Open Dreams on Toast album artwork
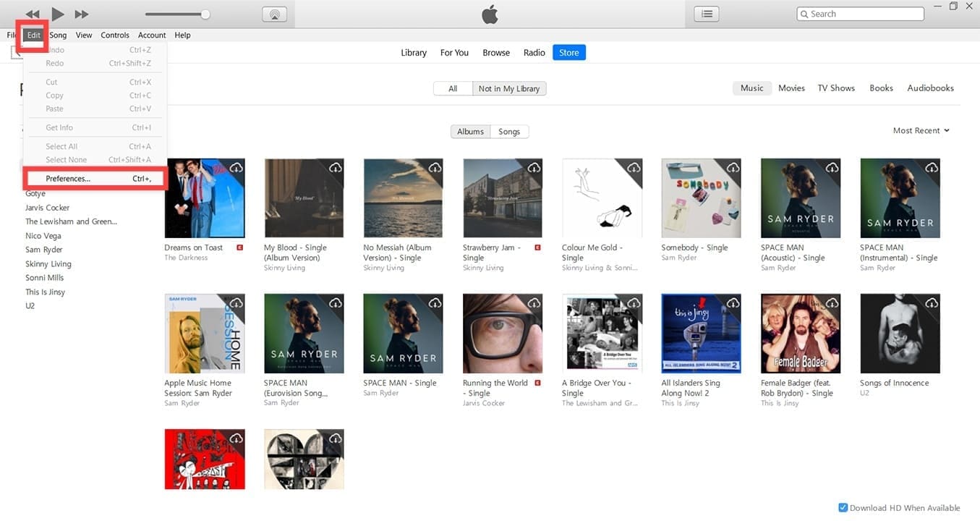 coord(205,198)
